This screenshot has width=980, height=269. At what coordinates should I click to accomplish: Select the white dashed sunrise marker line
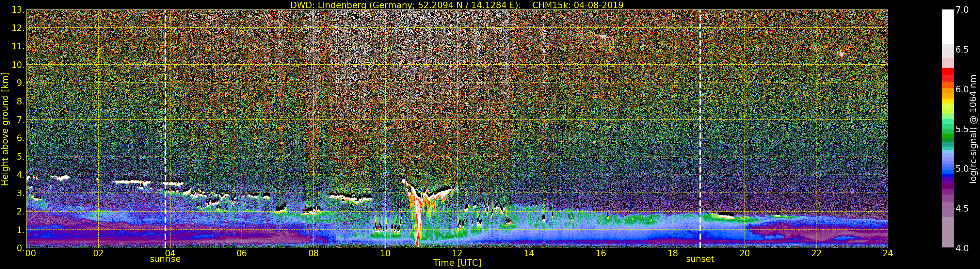(x=165, y=129)
